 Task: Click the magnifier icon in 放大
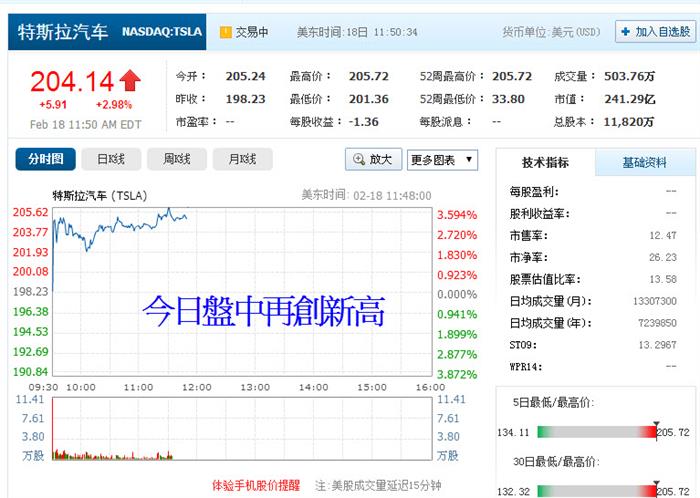(358, 159)
